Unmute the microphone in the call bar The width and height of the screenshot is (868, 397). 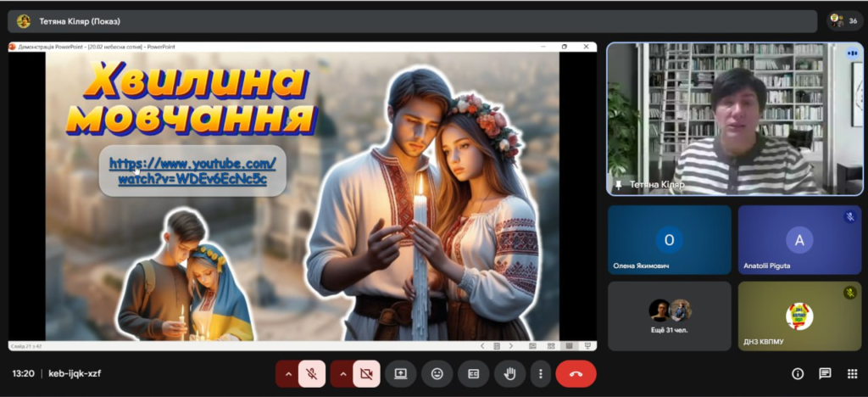tap(312, 373)
